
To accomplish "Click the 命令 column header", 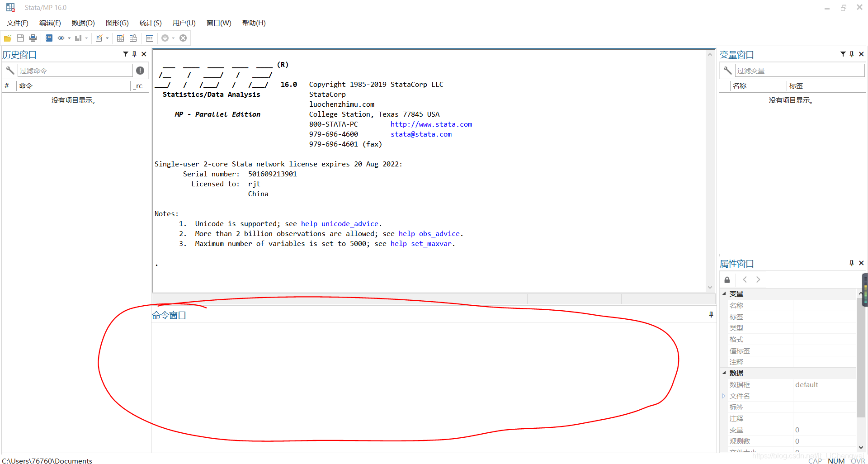I will click(73, 85).
